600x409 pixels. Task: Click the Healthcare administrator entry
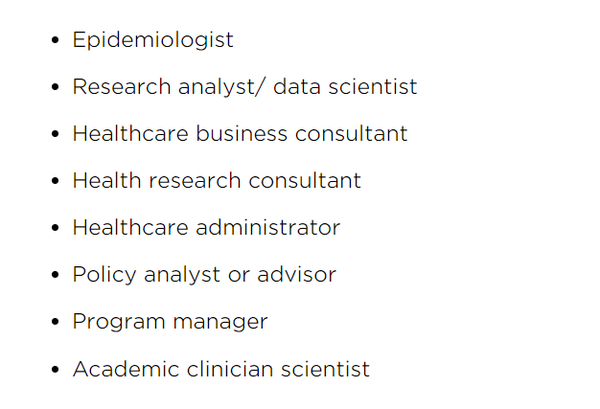(206, 227)
